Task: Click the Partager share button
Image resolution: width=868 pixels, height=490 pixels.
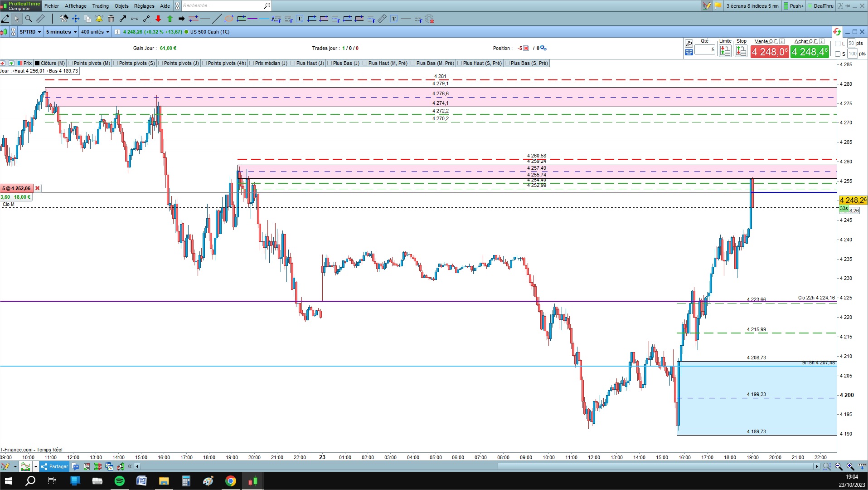Action: point(54,466)
